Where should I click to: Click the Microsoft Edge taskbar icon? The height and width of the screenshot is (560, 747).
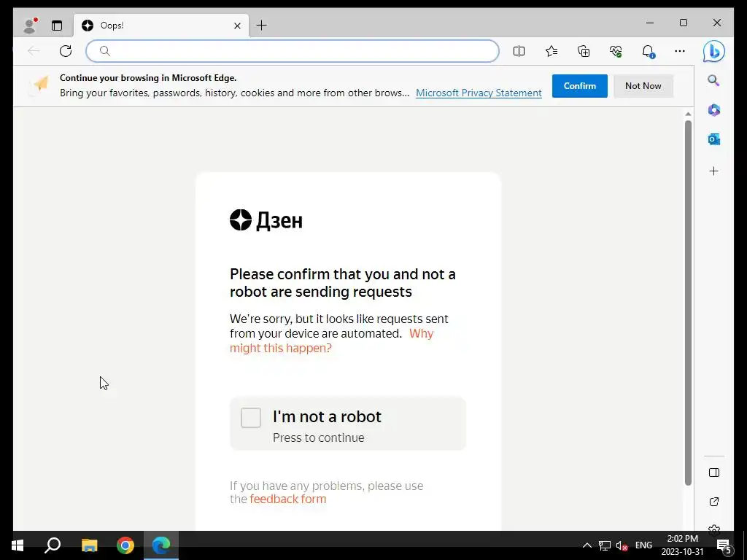tap(161, 545)
